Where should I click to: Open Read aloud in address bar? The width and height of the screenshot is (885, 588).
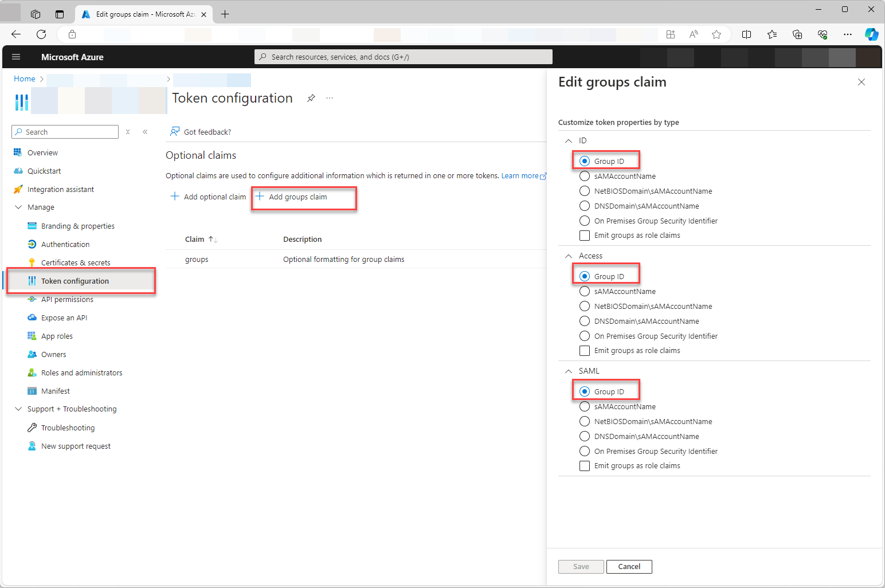pos(694,34)
